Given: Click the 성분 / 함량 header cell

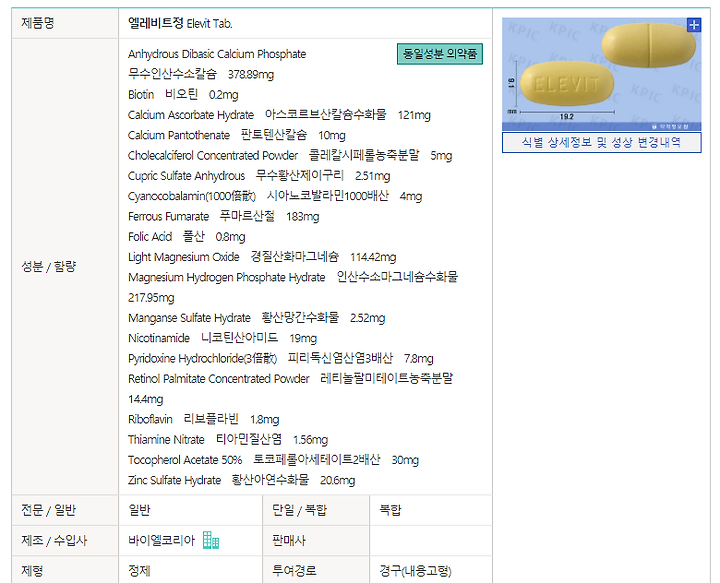Looking at the screenshot, I should point(65,267).
